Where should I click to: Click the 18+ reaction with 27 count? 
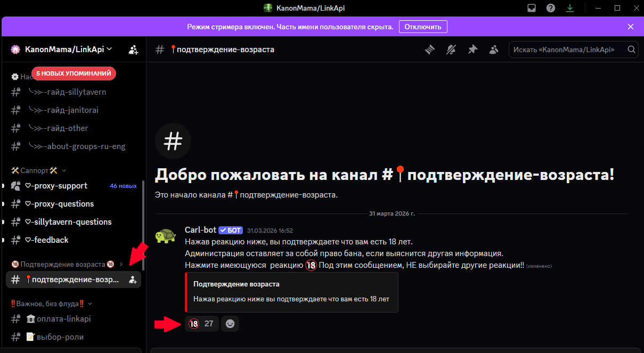[x=202, y=324]
